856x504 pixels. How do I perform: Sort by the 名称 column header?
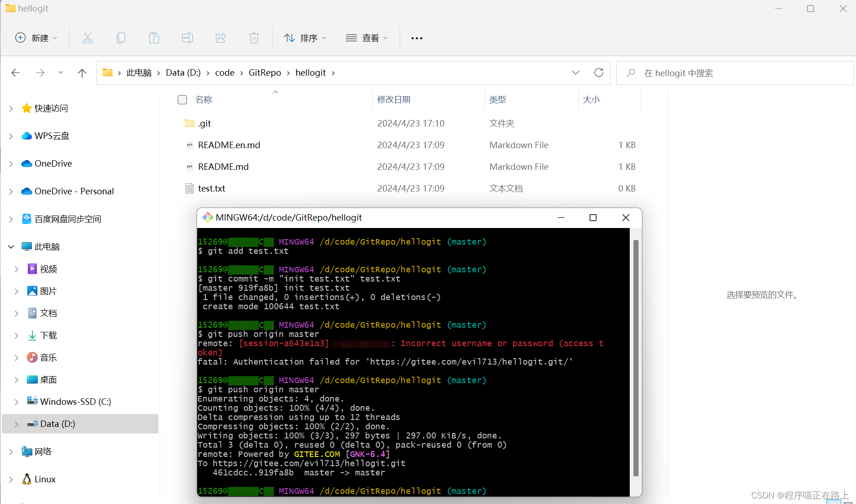[x=204, y=100]
